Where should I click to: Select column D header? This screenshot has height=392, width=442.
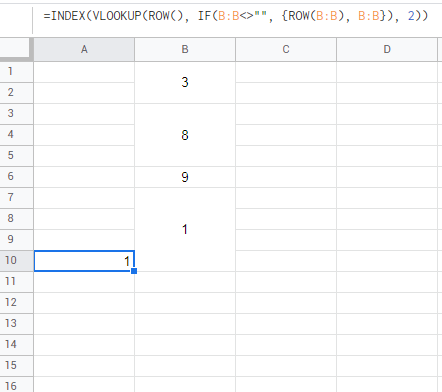click(x=387, y=49)
